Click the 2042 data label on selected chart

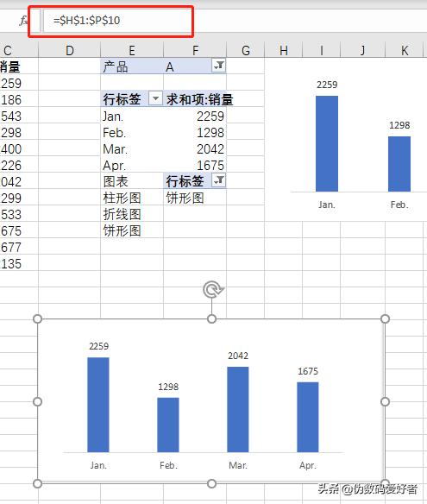click(238, 356)
